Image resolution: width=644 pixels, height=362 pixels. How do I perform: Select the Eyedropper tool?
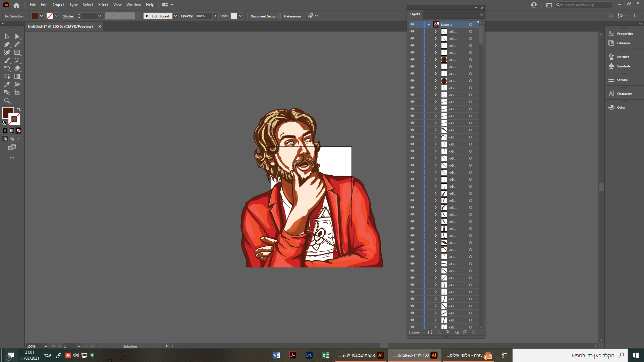[x=7, y=84]
